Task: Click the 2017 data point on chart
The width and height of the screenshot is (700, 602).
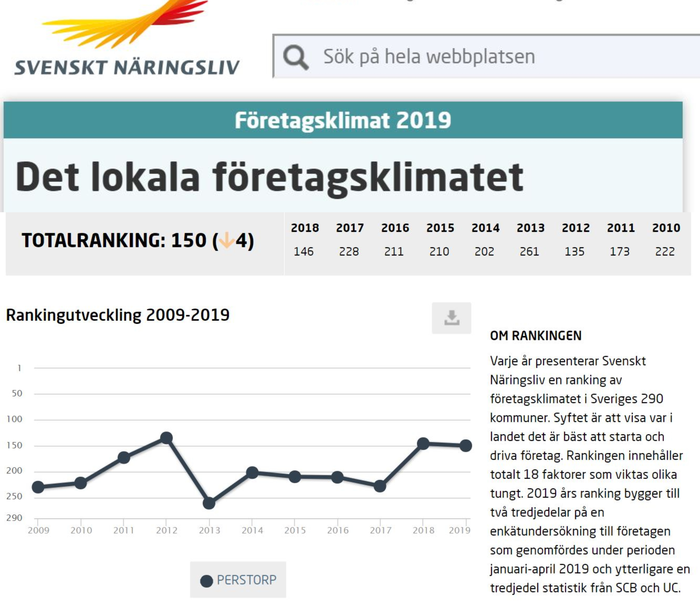Action: pyautogui.click(x=380, y=486)
